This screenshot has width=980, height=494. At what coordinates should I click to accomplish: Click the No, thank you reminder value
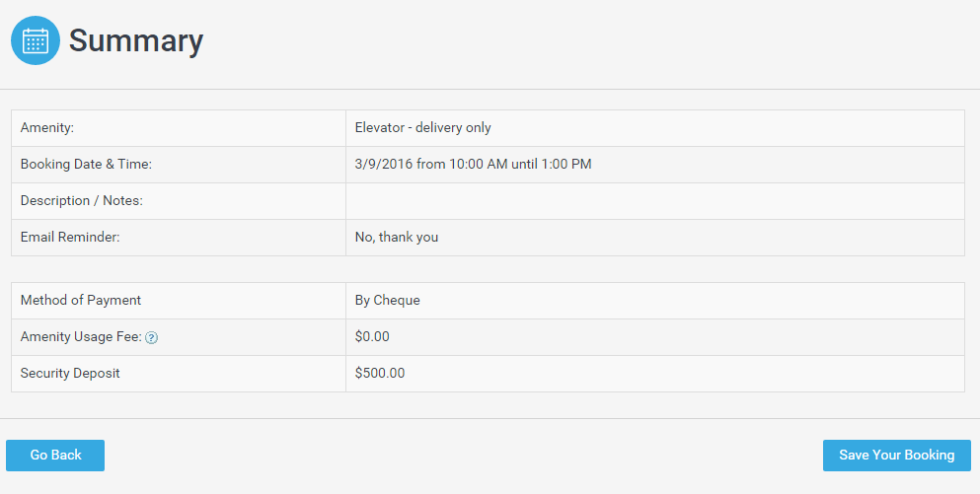[x=396, y=237]
